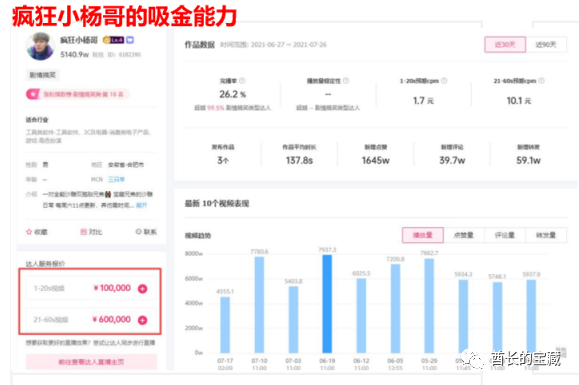Switch chart to 转发量 tab
Viewport: 579px width, 385px height.
tap(546, 235)
